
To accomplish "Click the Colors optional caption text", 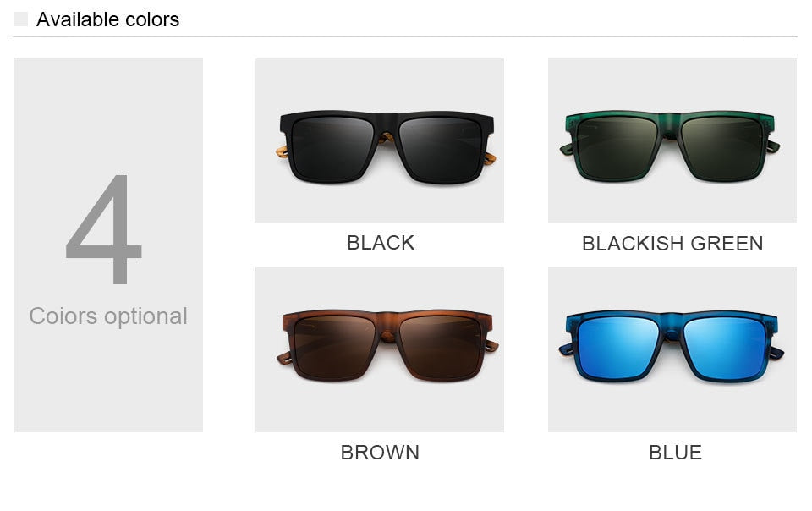I will (108, 316).
